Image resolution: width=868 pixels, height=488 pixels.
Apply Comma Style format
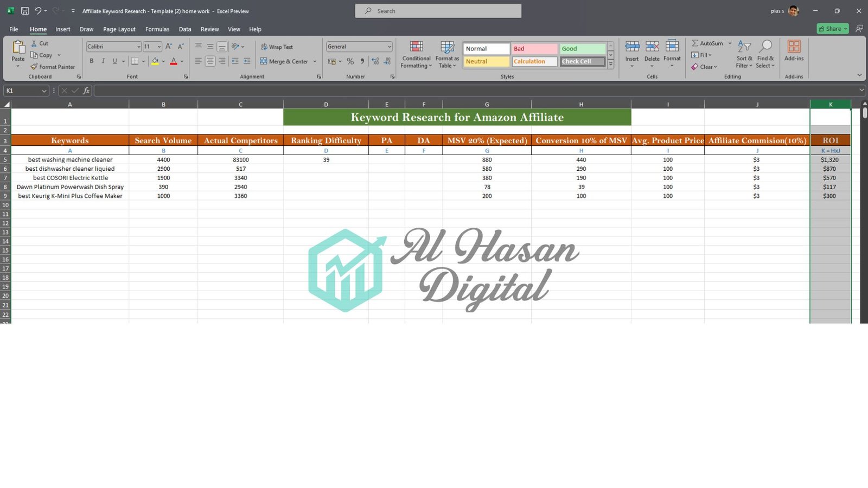point(362,61)
